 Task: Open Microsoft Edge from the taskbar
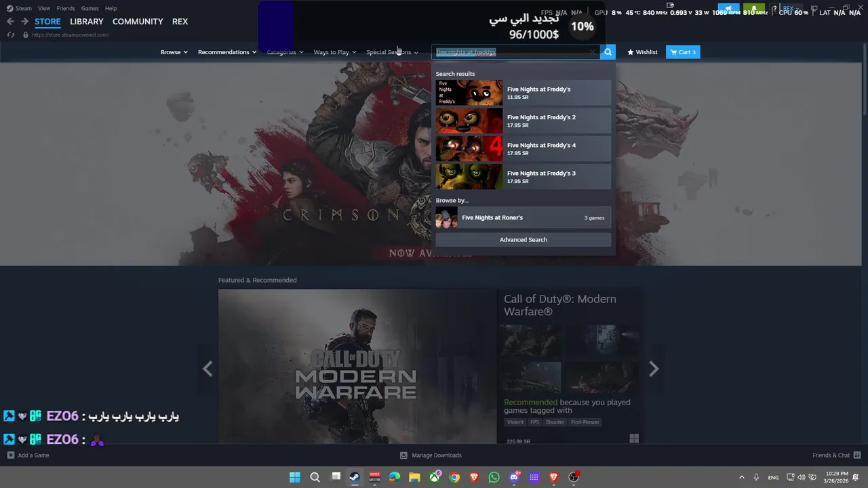tap(395, 477)
